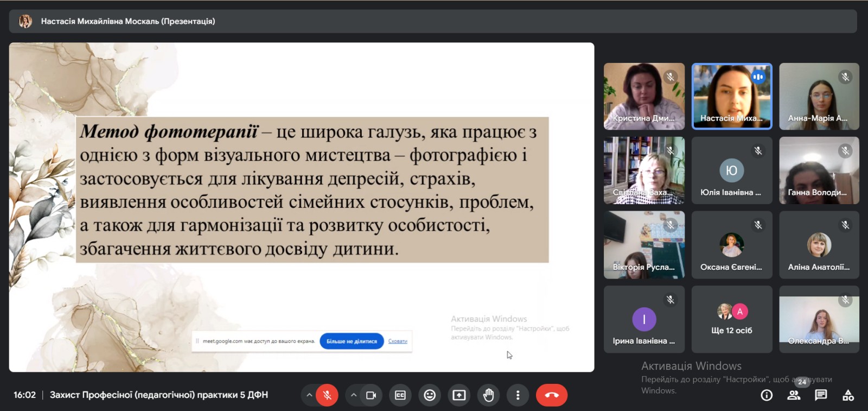Leave the call with red hang-up button
The image size is (868, 411).
point(552,395)
